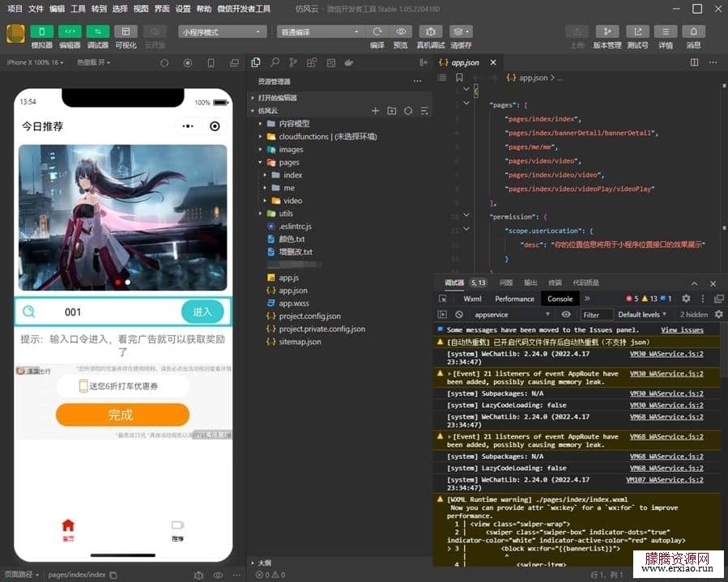The width and height of the screenshot is (728, 582).
Task: Click the split editor icon
Action: (694, 62)
